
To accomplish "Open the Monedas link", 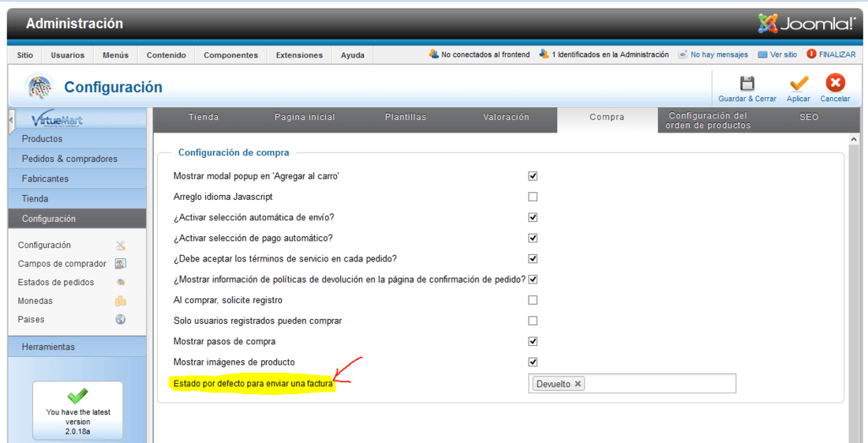I will pyautogui.click(x=36, y=301).
